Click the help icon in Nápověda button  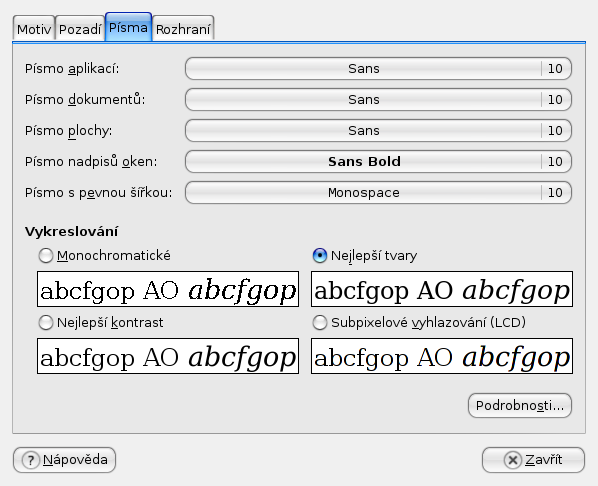point(31,460)
